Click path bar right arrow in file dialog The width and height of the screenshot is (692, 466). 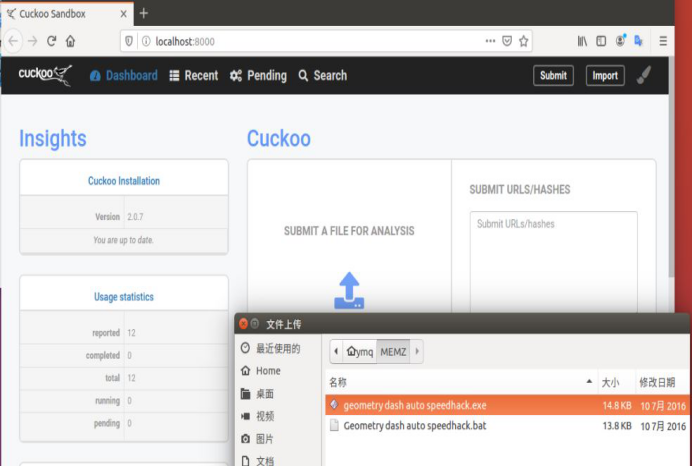click(x=417, y=352)
